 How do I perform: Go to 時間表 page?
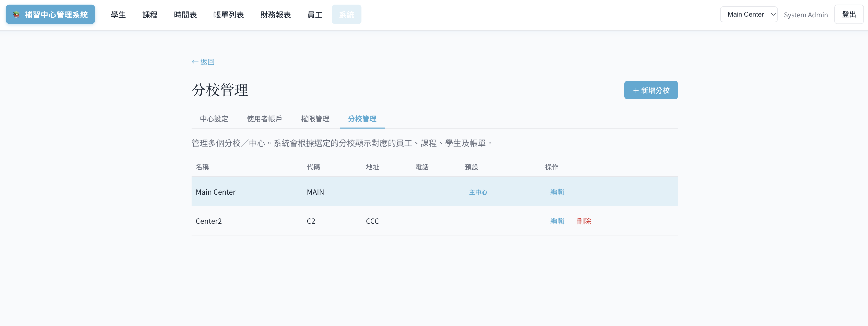pyautogui.click(x=185, y=15)
